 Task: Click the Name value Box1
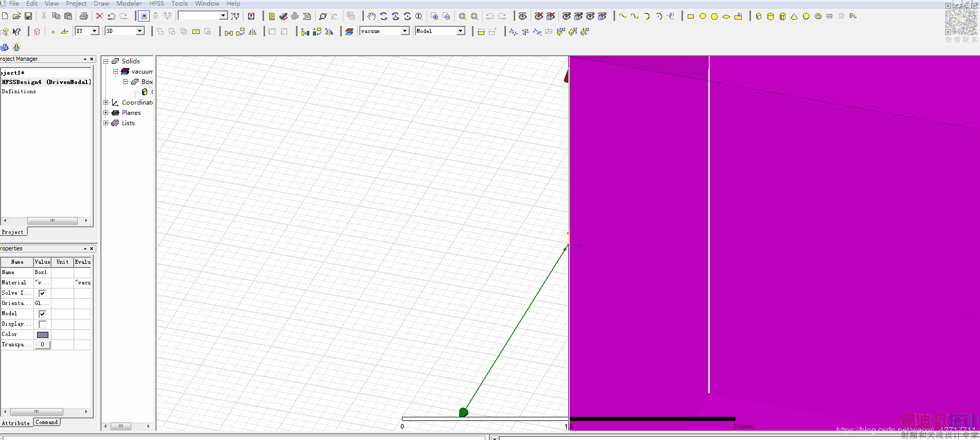pos(42,273)
